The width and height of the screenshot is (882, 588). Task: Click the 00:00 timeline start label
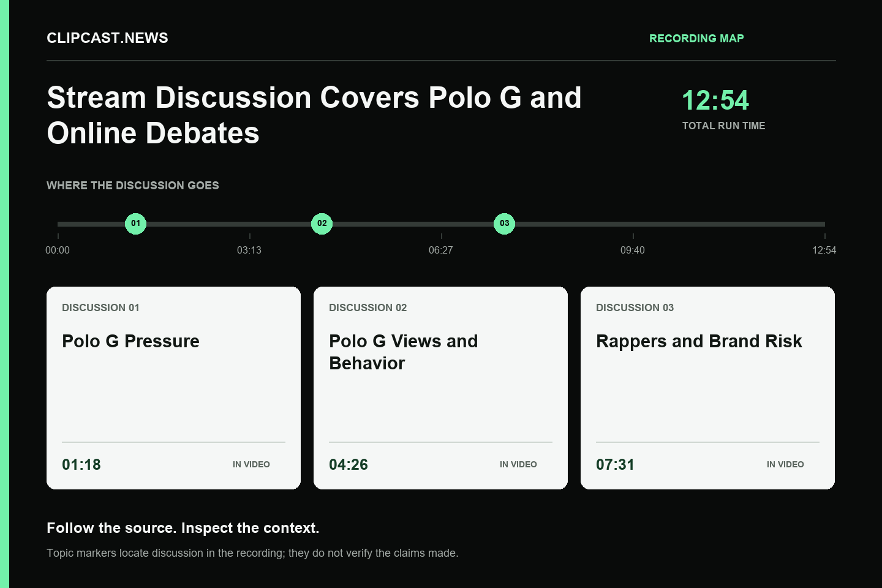[58, 250]
